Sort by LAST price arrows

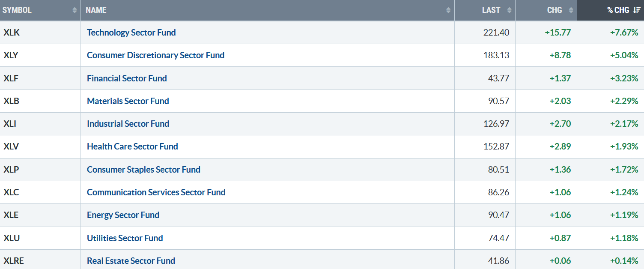[509, 10]
